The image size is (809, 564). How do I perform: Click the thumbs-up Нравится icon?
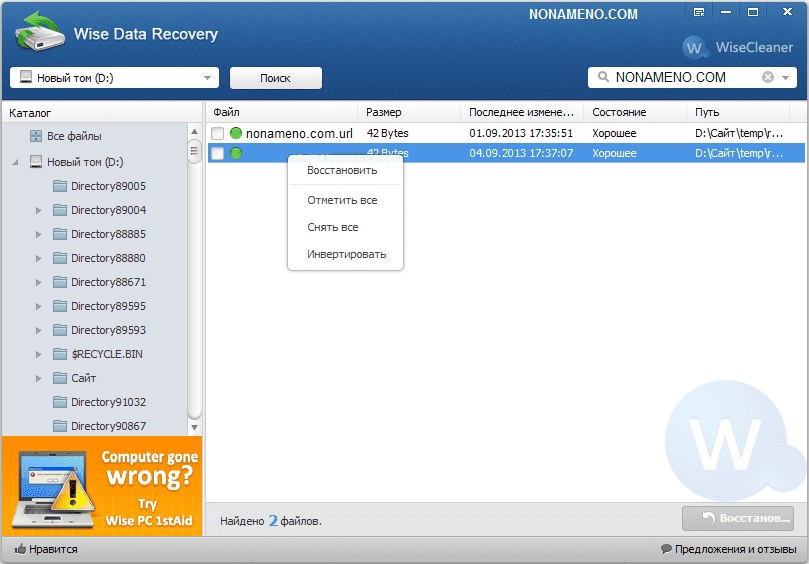tap(19, 549)
